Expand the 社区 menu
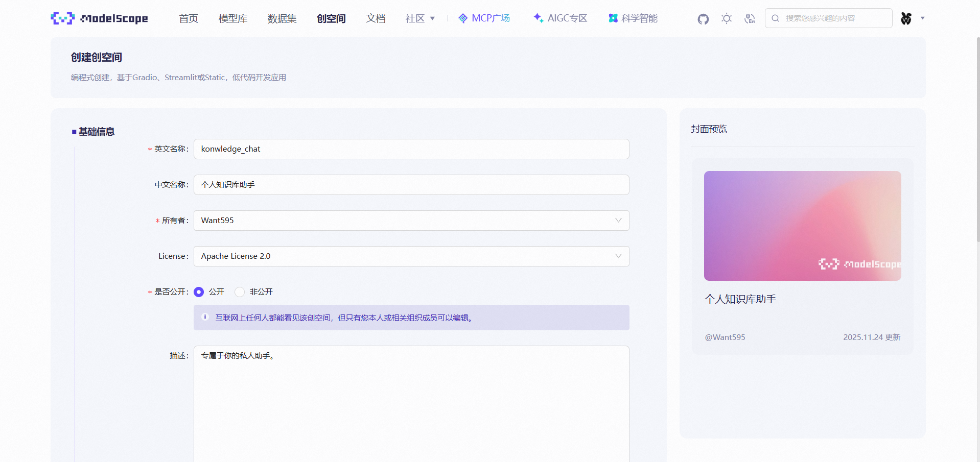The width and height of the screenshot is (980, 462). [420, 18]
